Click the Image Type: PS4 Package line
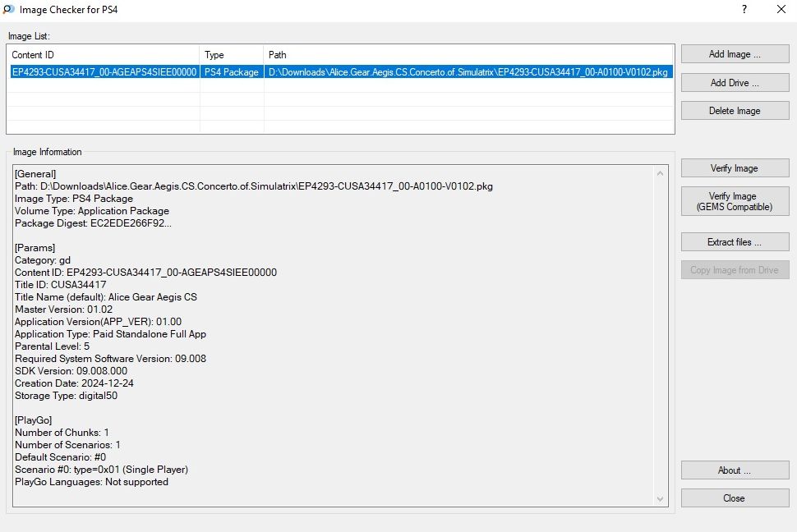797x532 pixels. coord(74,199)
